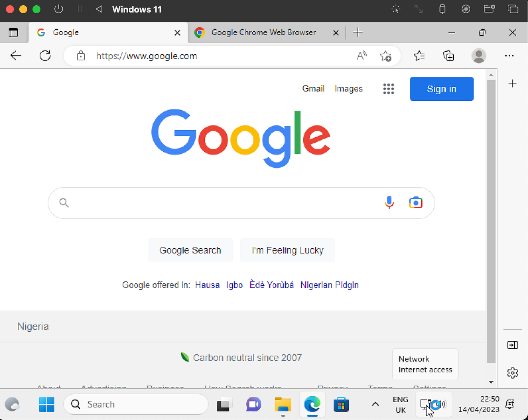Start voice search with the microphone icon
The height and width of the screenshot is (420, 528).
coord(389,203)
